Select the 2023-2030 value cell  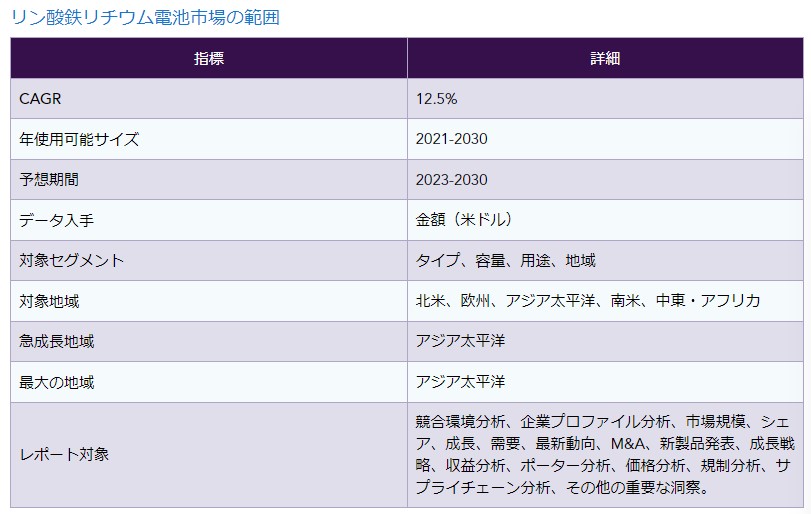coord(452,180)
